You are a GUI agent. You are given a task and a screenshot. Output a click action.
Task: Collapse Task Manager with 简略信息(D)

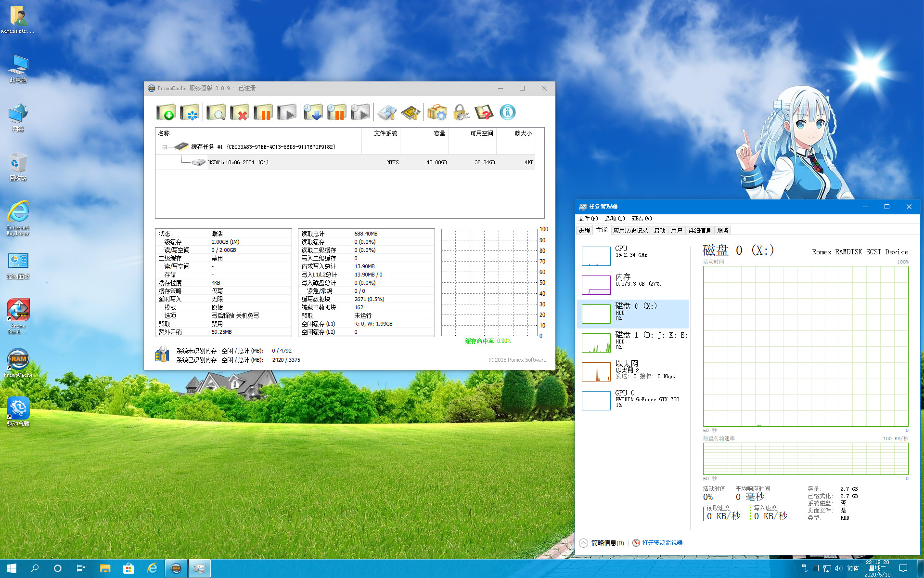click(602, 543)
